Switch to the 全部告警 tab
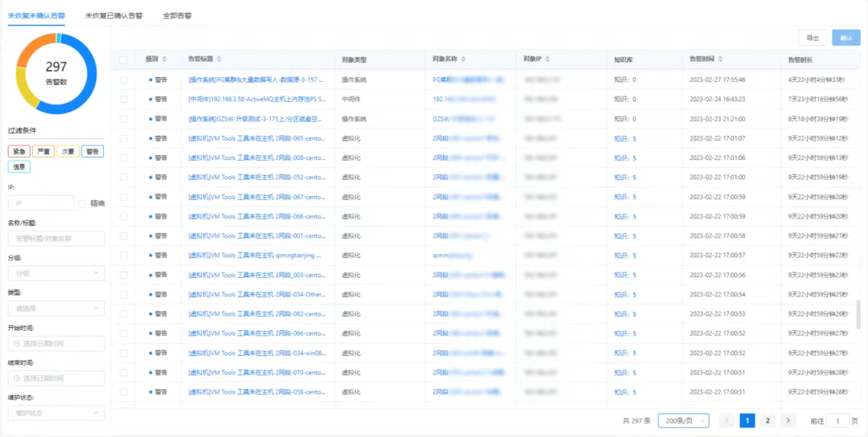Screen dimensions: 868x437 coord(177,15)
